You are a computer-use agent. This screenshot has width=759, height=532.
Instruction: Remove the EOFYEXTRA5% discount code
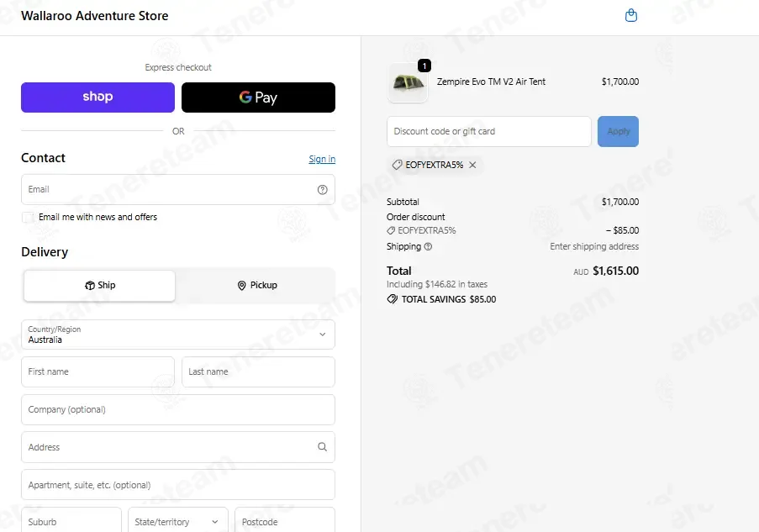pos(472,165)
